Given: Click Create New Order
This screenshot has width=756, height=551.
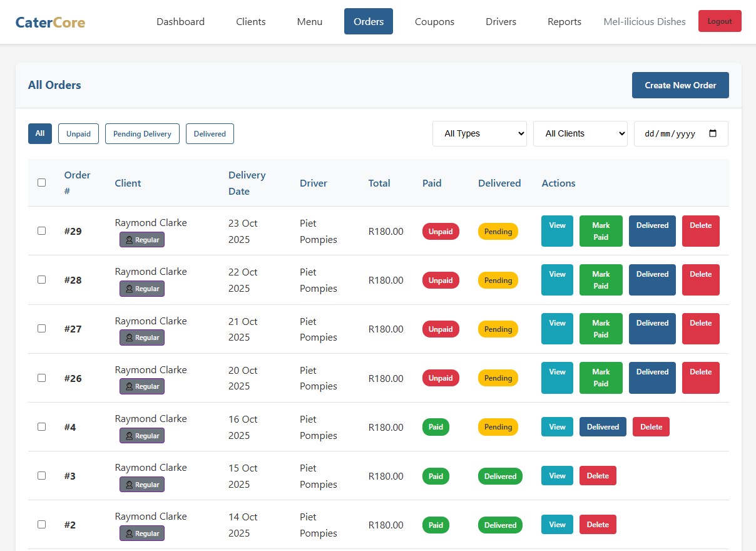Looking at the screenshot, I should [680, 85].
